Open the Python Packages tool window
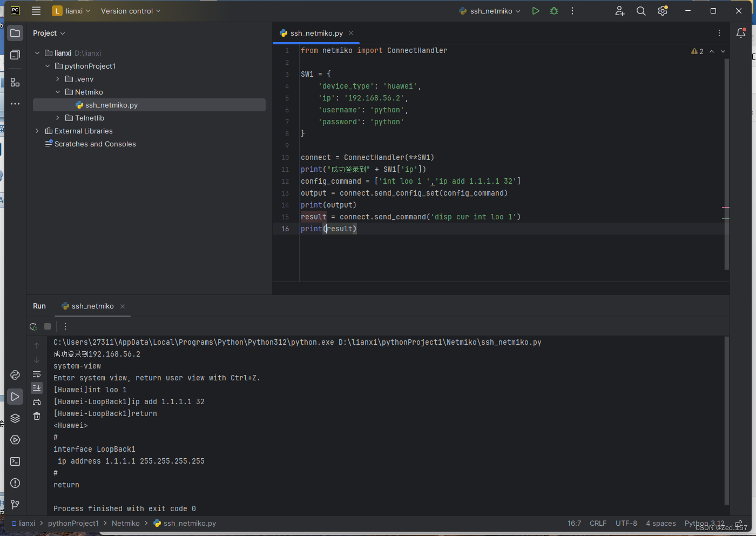The height and width of the screenshot is (536, 756). click(15, 418)
